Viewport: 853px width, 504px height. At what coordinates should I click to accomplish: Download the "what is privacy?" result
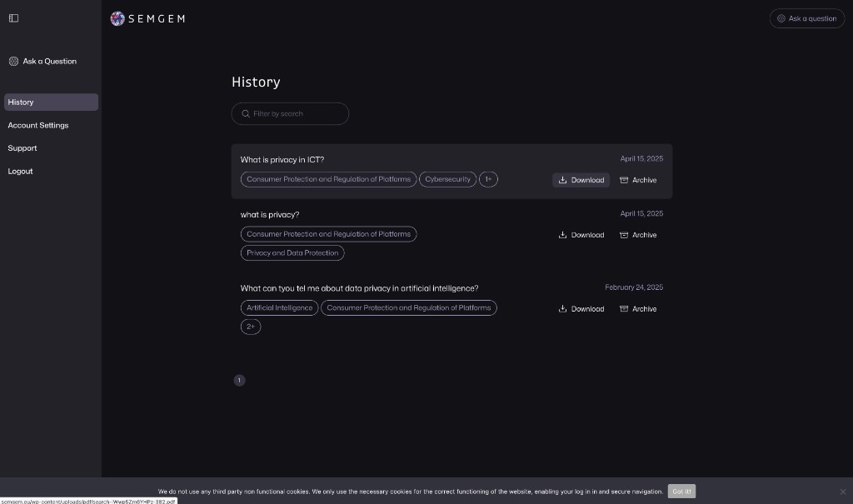point(581,235)
